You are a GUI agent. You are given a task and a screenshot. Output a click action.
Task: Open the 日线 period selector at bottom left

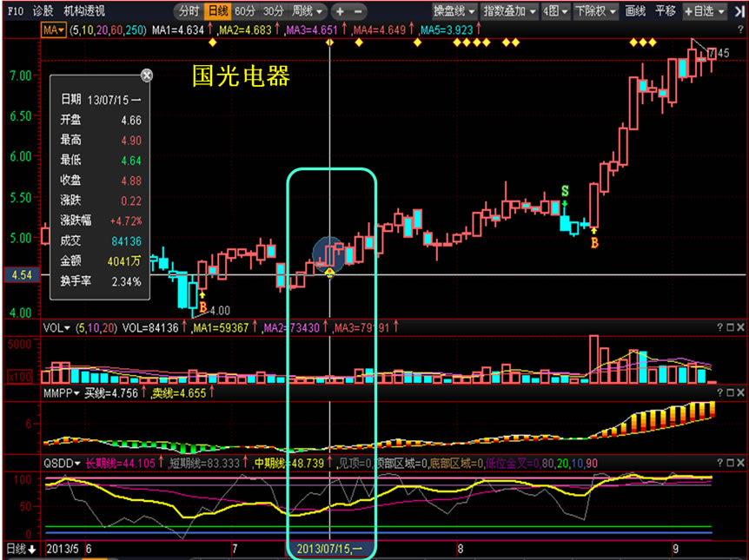tap(21, 549)
